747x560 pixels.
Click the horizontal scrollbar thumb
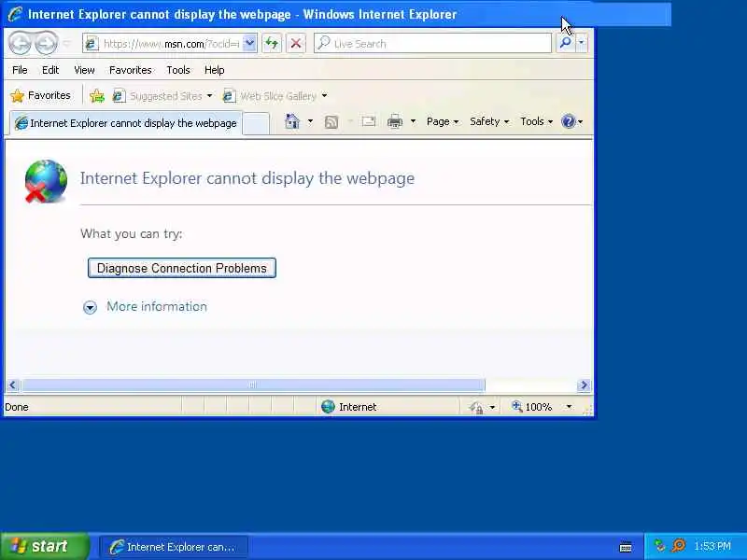253,385
